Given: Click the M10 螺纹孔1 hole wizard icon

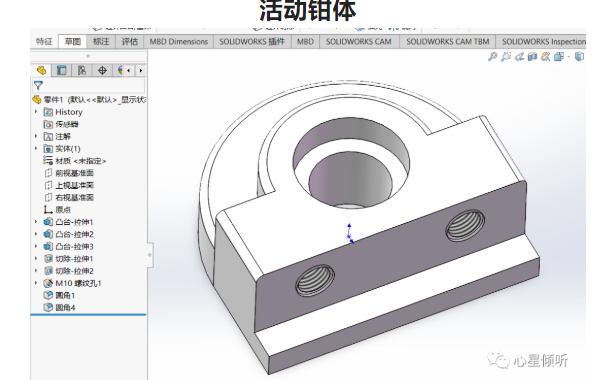Looking at the screenshot, I should (48, 283).
